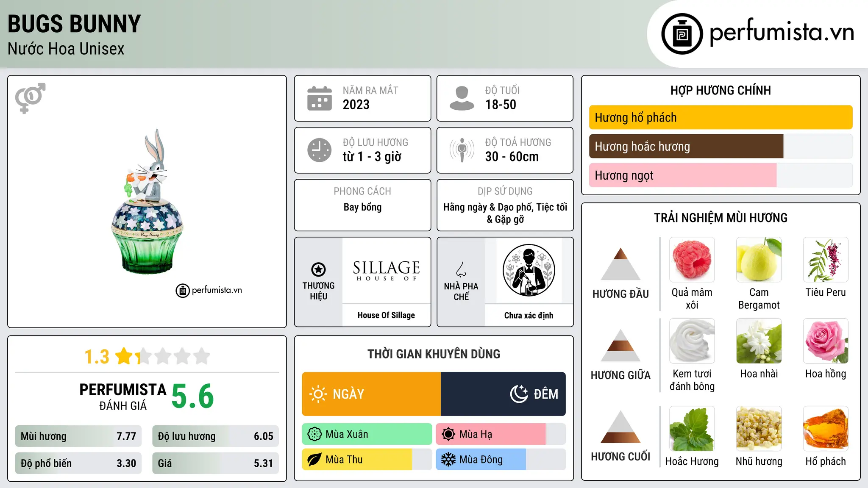Open the Kem tươi đánh bông note image
Viewport: 868px width, 488px height.
(692, 341)
